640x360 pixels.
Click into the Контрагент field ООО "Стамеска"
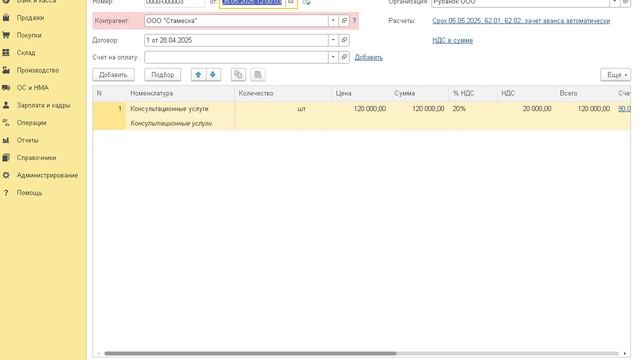[236, 20]
